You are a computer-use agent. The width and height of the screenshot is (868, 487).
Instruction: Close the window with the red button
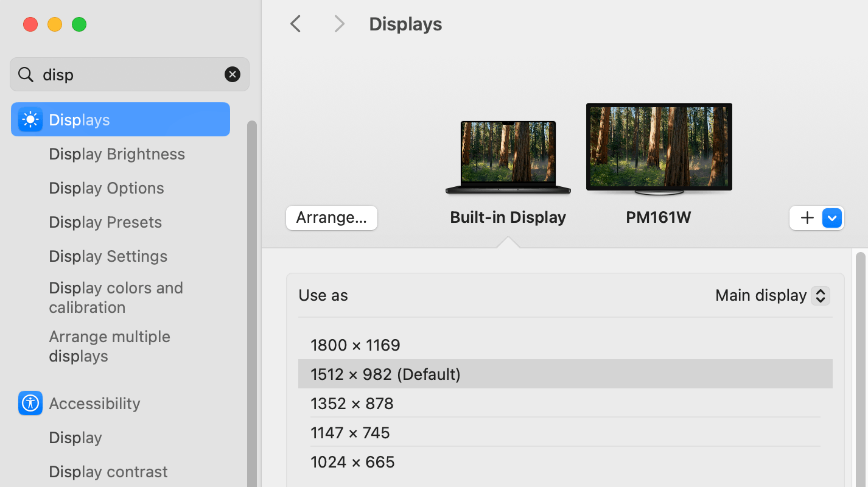[30, 24]
